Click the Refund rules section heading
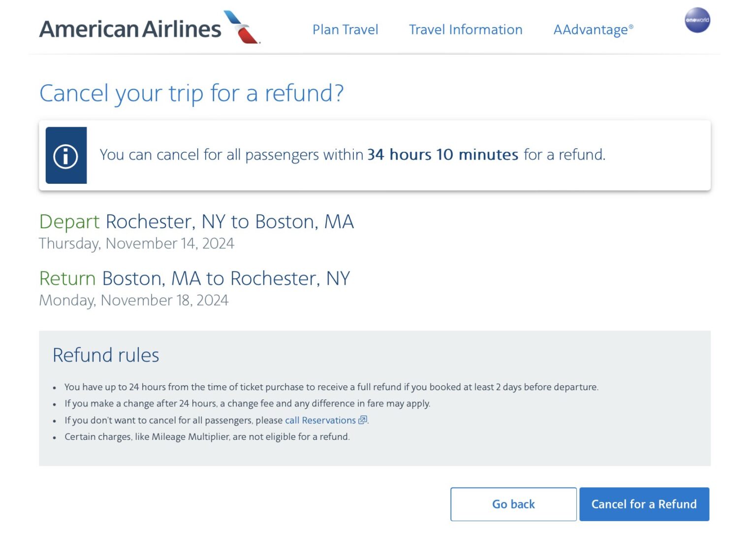The height and width of the screenshot is (534, 756). [105, 355]
